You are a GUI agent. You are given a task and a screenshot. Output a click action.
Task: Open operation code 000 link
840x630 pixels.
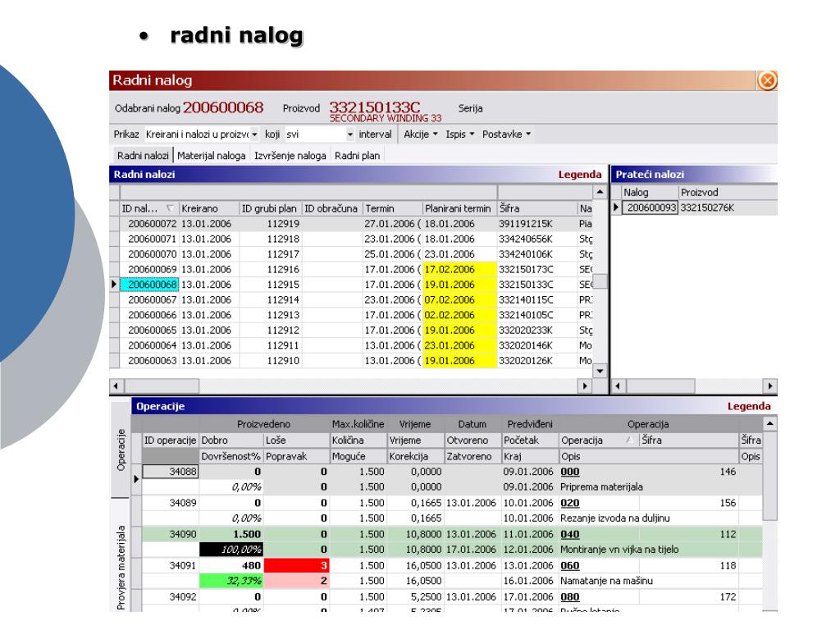click(x=570, y=472)
